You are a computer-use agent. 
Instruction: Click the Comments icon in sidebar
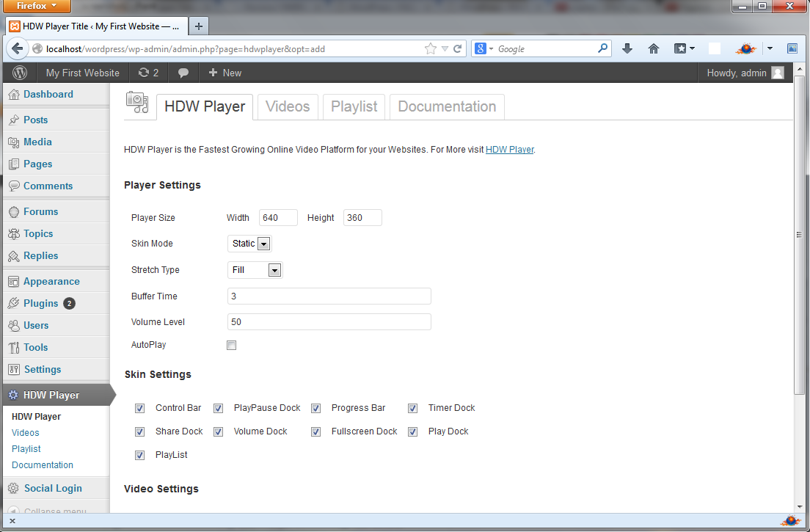coord(14,186)
